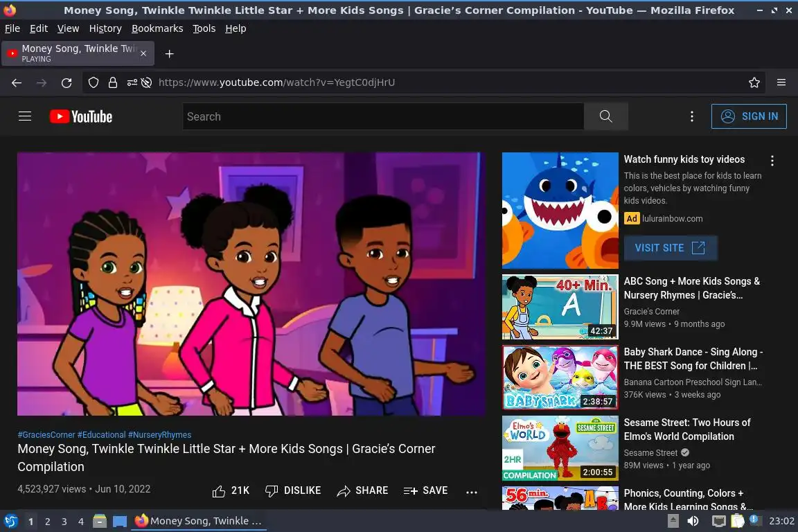Open the #NurseryRhymes hashtag
The width and height of the screenshot is (798, 532).
click(160, 435)
